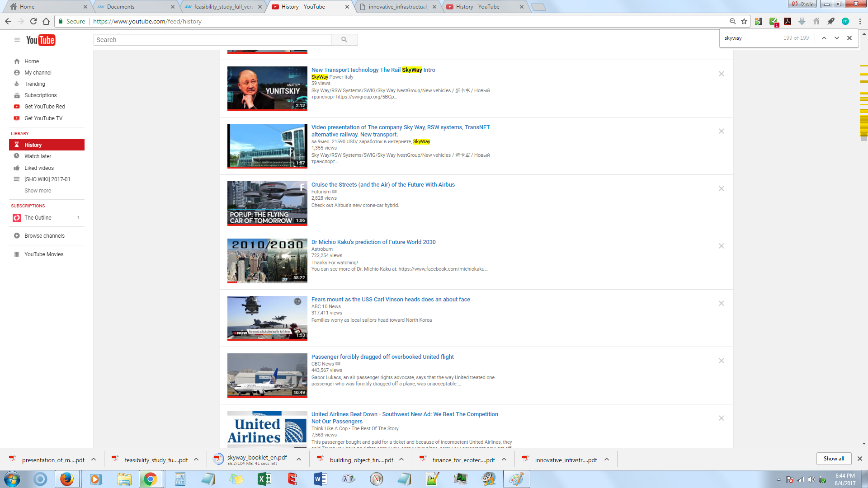Click the find-in-page skyway text field
The width and height of the screenshot is (868, 488).
pos(751,38)
